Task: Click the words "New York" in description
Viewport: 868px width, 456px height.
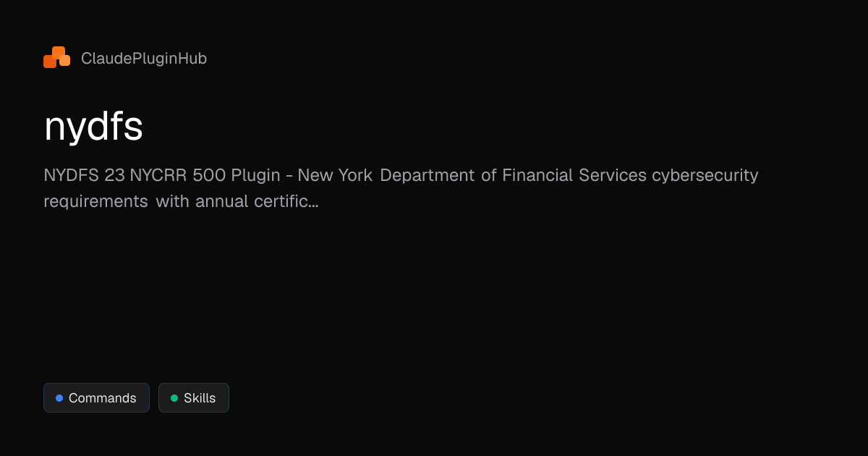Action: click(x=335, y=175)
